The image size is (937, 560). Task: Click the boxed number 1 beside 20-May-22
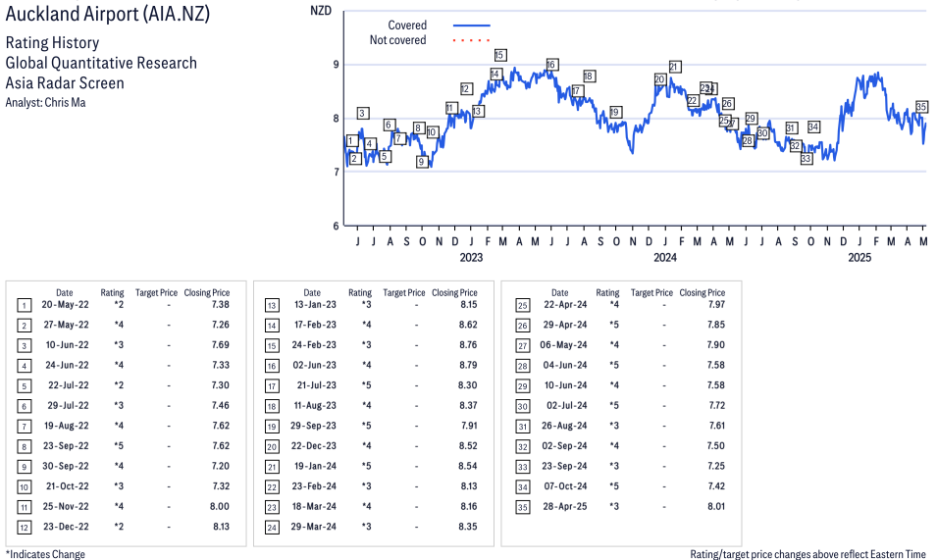tap(24, 306)
